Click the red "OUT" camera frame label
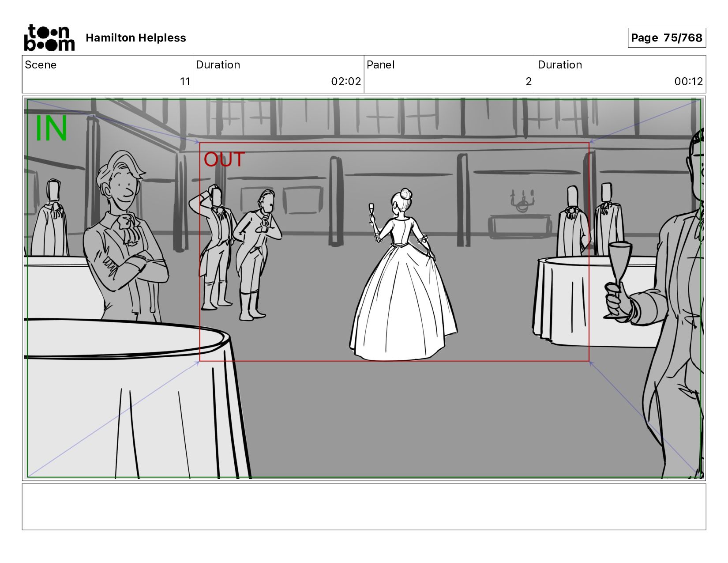 [224, 160]
